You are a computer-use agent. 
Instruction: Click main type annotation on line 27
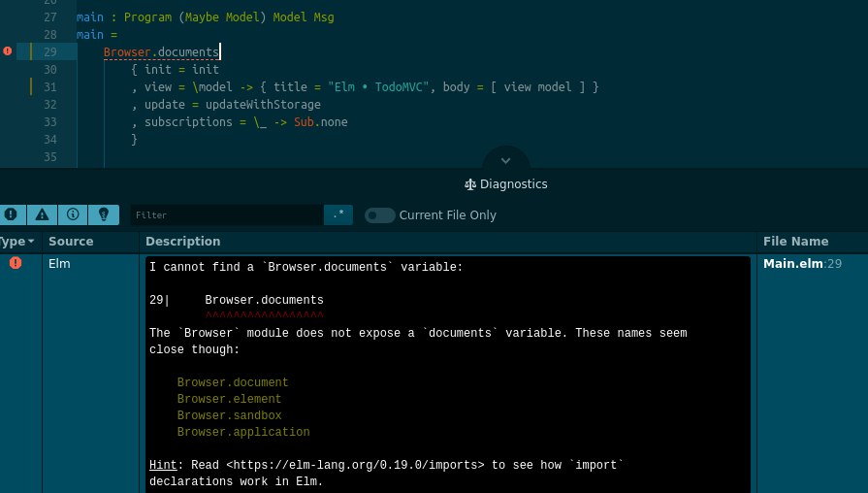pos(206,17)
